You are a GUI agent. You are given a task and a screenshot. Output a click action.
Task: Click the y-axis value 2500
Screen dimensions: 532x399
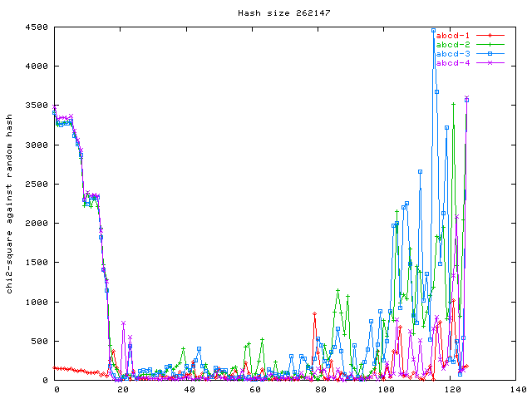coord(37,185)
